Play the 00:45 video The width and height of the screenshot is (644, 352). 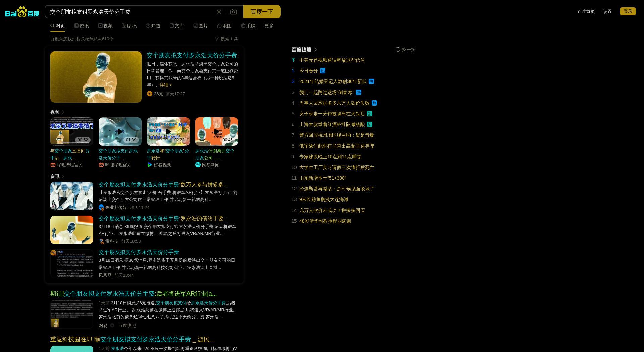coord(217,131)
